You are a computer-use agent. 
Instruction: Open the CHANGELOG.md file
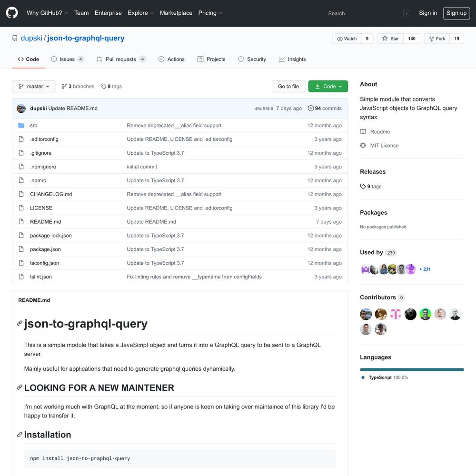[x=51, y=194]
